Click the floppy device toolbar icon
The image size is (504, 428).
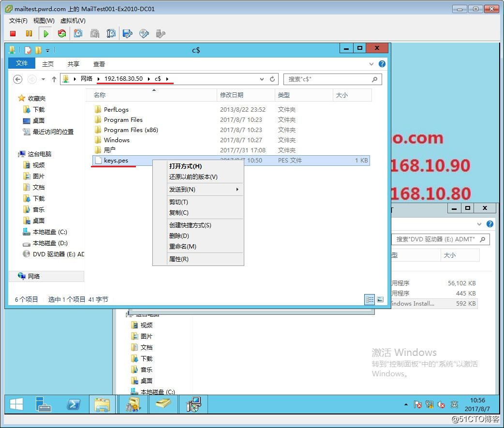click(128, 33)
